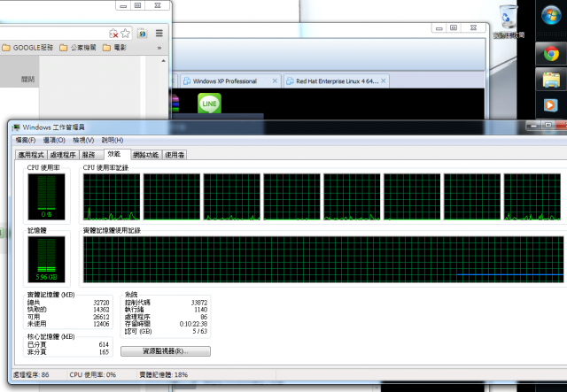Click the CPU usage meter showing 0 %
567x392 pixels.
[46, 196]
